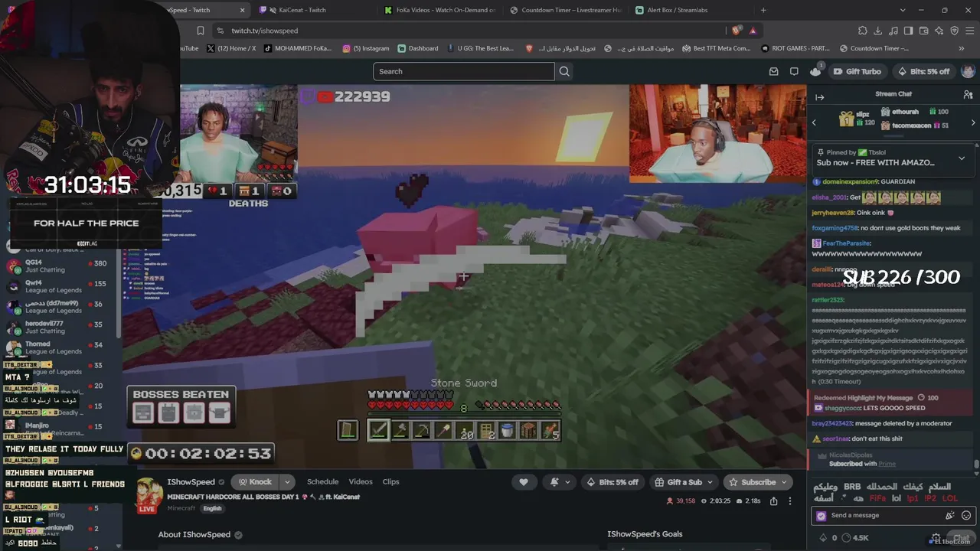The height and width of the screenshot is (551, 980).
Task: Open the user avatar menu
Action: (x=968, y=71)
